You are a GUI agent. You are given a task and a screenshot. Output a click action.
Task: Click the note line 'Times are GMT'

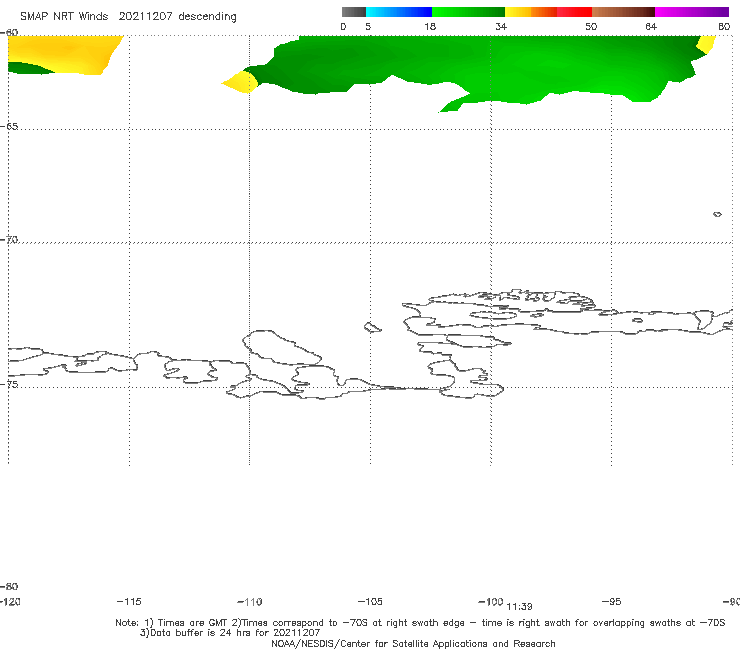(193, 623)
